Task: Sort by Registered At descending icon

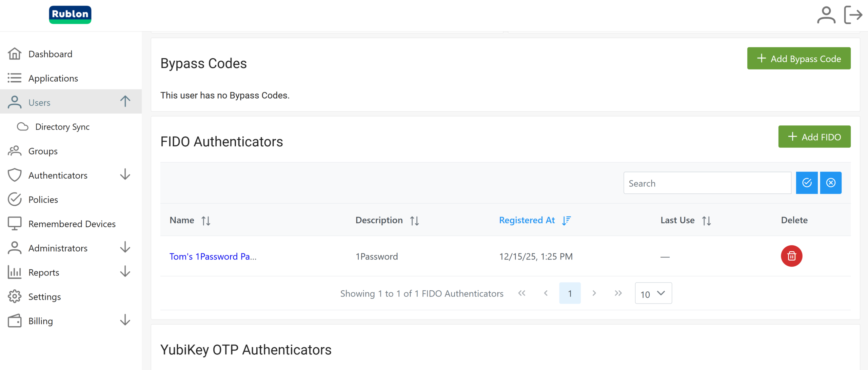Action: [566, 221]
